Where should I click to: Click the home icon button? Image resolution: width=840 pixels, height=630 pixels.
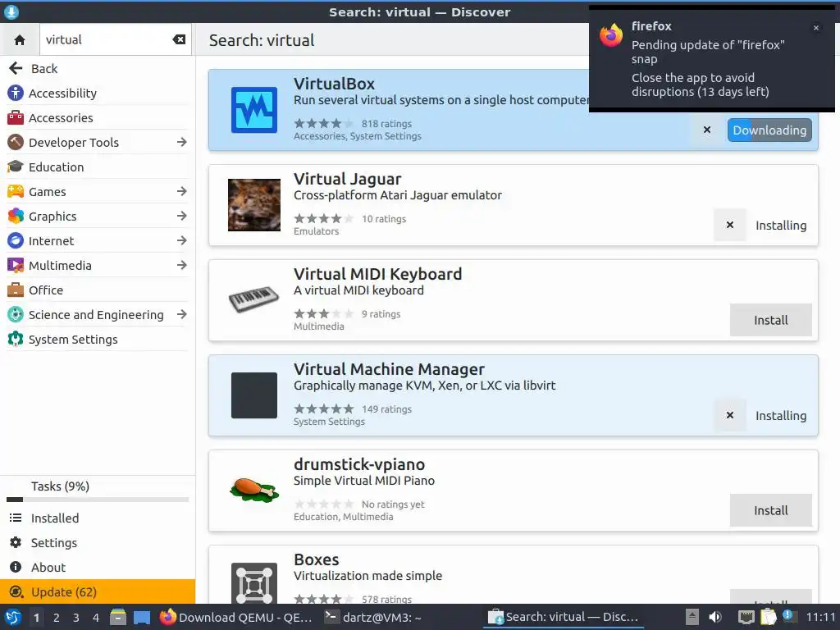(20, 39)
